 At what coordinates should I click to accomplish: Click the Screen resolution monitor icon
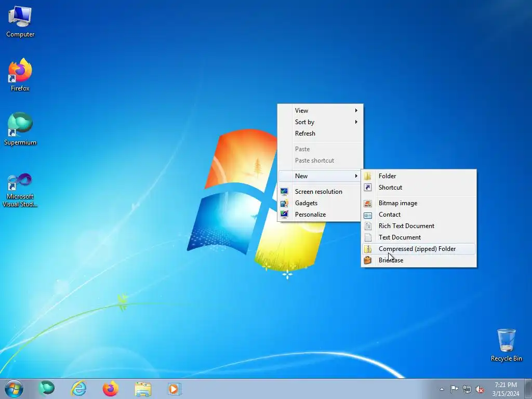click(x=284, y=192)
